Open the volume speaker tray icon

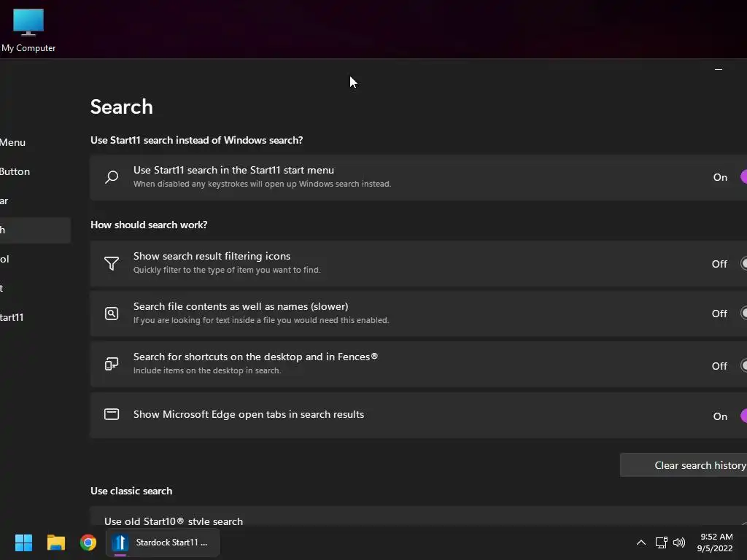679,542
